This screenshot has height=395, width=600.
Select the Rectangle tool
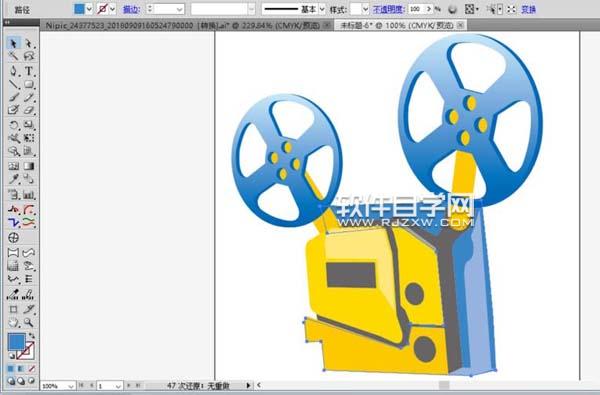click(29, 84)
